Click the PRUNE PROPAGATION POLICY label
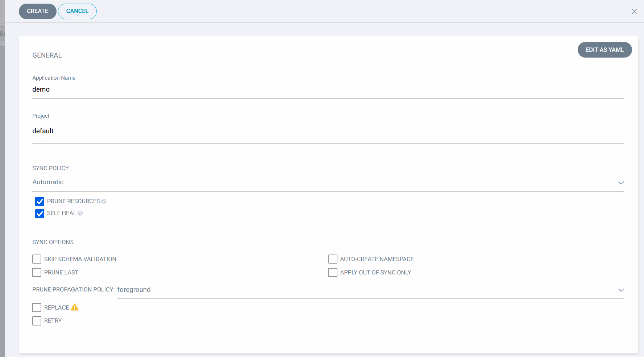Screen dimensions: 644x357 tap(74, 290)
